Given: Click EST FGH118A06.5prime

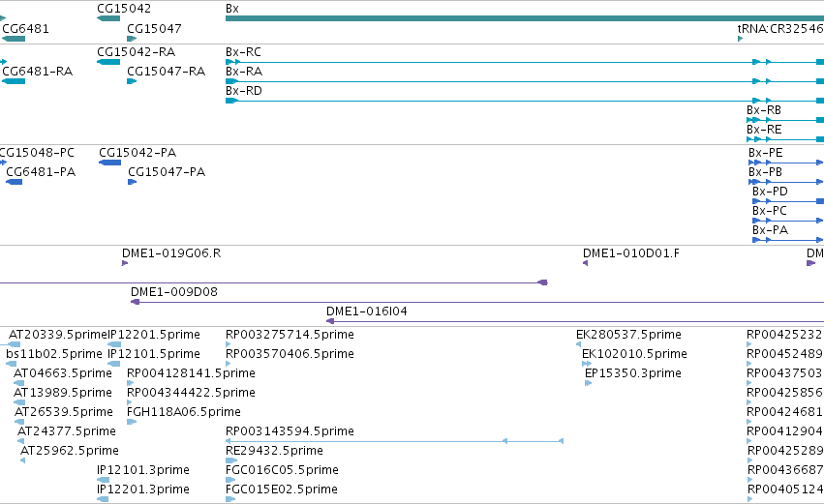Looking at the screenshot, I should tap(183, 413).
